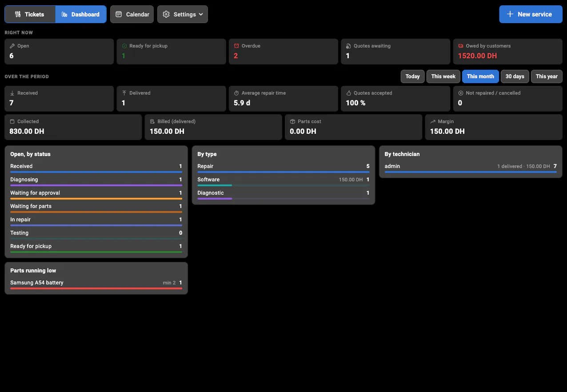Select the This year period filter
Image resolution: width=567 pixels, height=392 pixels.
tap(547, 76)
